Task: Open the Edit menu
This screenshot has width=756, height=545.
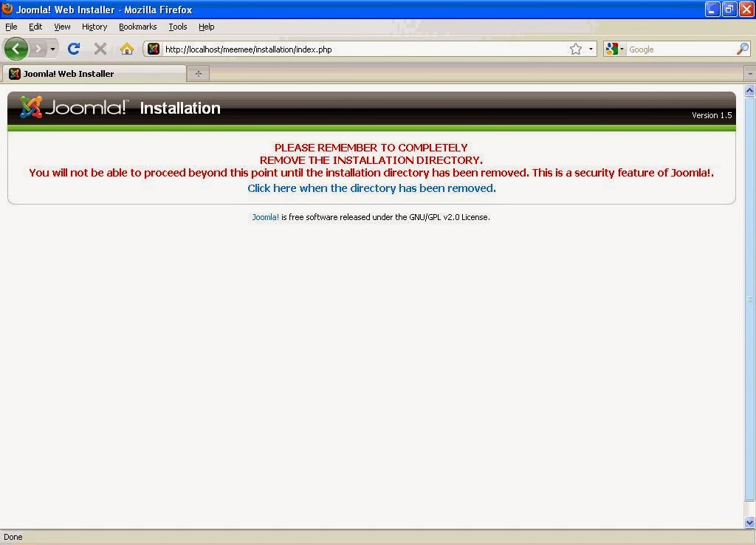Action: coord(35,27)
